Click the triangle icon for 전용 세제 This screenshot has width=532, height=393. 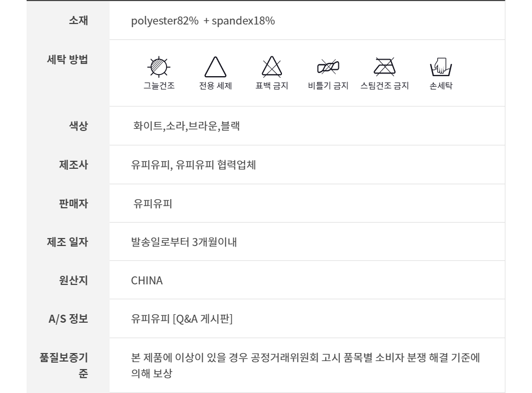click(215, 68)
